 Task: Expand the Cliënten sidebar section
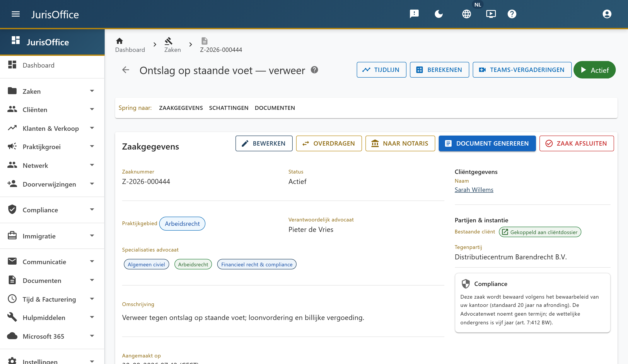click(52, 110)
